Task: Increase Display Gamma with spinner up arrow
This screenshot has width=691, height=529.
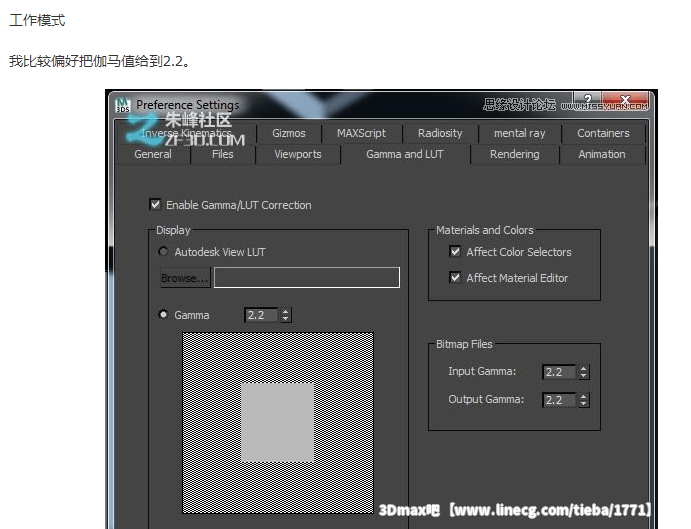Action: 286,311
